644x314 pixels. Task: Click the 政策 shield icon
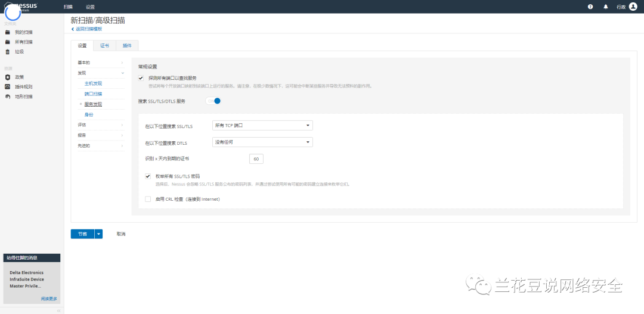pyautogui.click(x=8, y=77)
